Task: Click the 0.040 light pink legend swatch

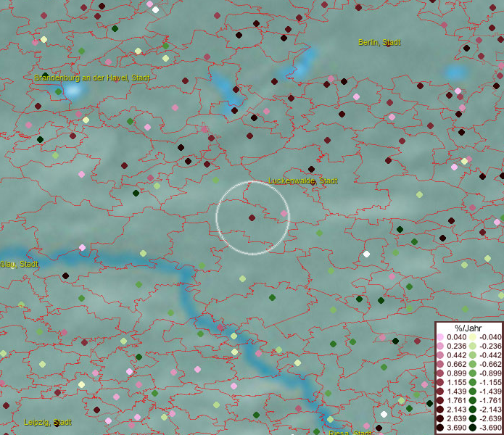Action: [440, 337]
